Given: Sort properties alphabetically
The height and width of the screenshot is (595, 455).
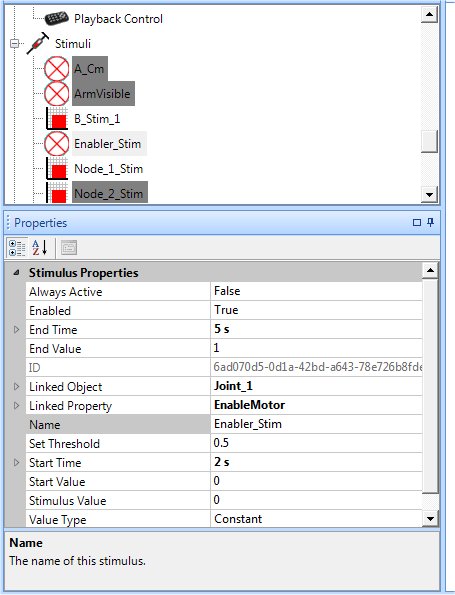Looking at the screenshot, I should [x=39, y=248].
